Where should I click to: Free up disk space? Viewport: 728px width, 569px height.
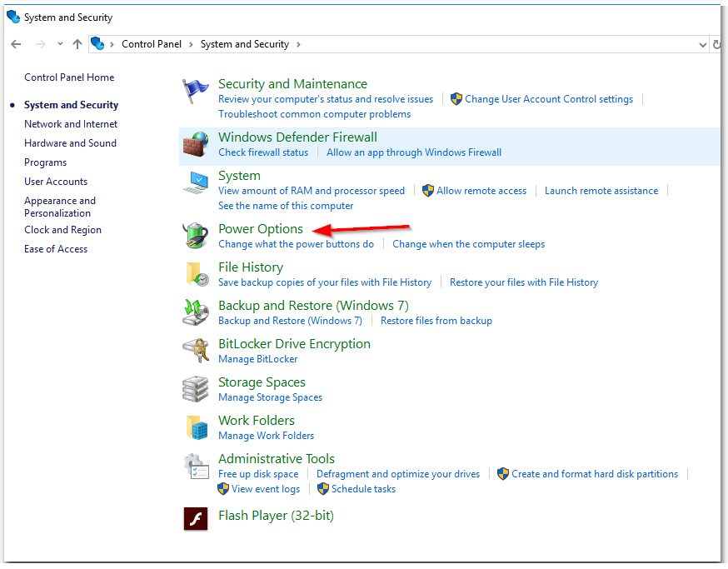(258, 474)
